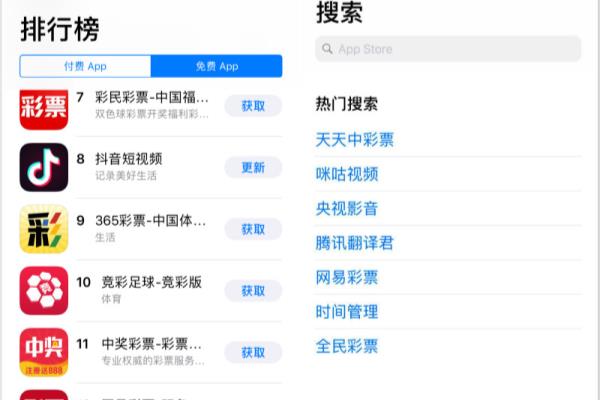This screenshot has height=400, width=600.
Task: Click the 生活 category label under 365彩票
Action: point(105,237)
